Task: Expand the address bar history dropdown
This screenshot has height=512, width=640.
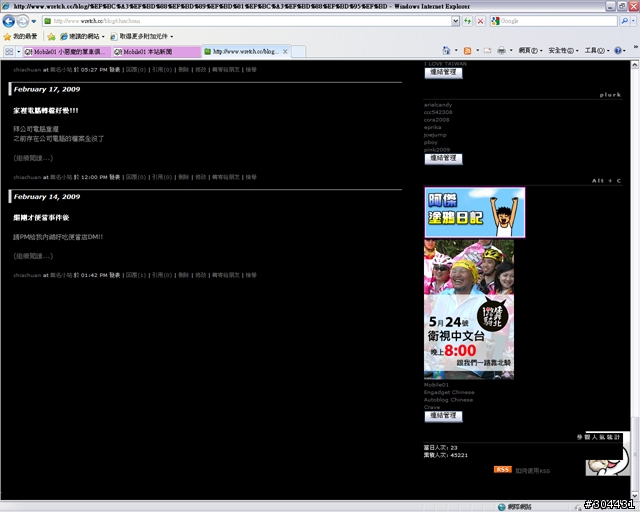Action: (x=456, y=21)
